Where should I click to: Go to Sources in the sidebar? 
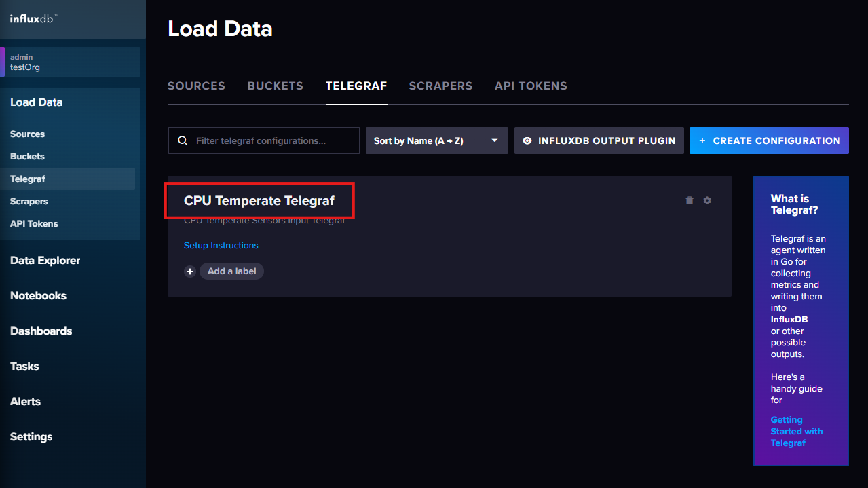(x=28, y=134)
